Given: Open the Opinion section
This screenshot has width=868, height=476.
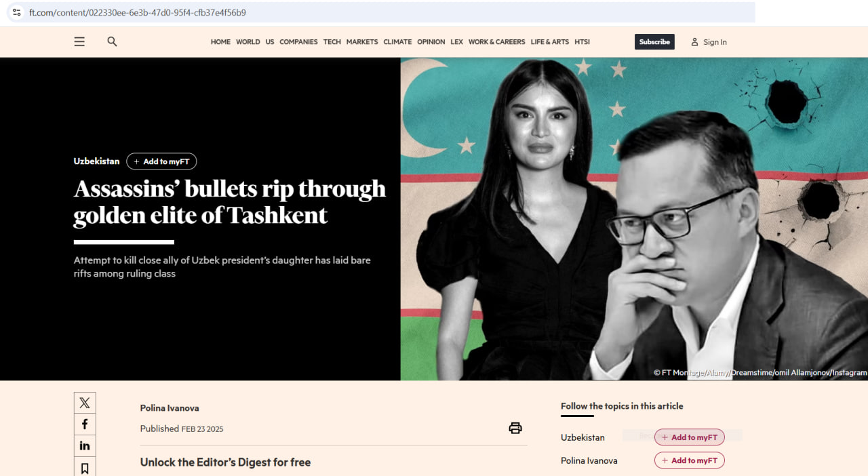Looking at the screenshot, I should coord(431,42).
